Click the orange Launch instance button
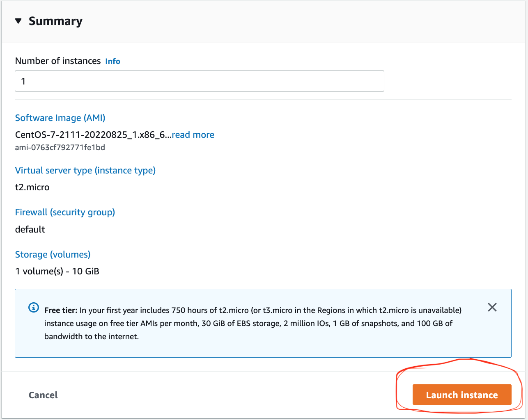The width and height of the screenshot is (528, 420). click(461, 395)
